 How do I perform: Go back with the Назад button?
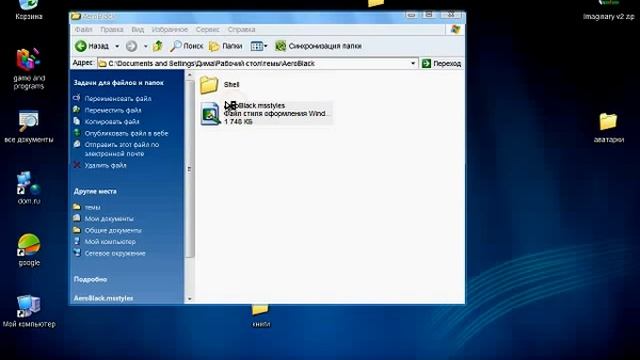pos(92,46)
